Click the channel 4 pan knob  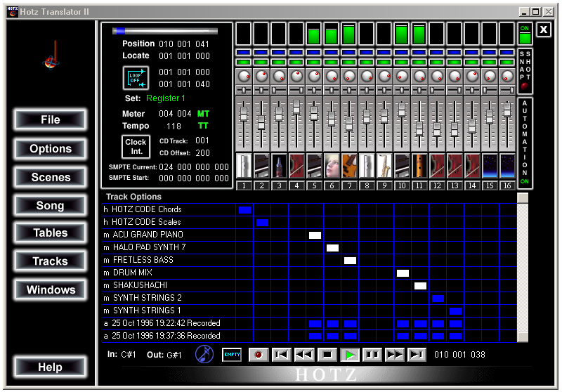[296, 76]
